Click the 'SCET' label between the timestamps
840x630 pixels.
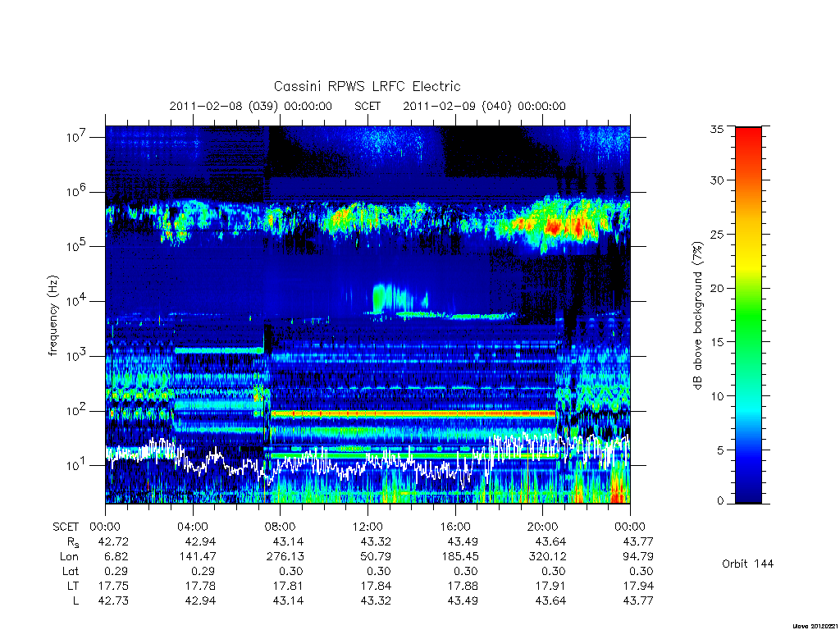(x=367, y=106)
